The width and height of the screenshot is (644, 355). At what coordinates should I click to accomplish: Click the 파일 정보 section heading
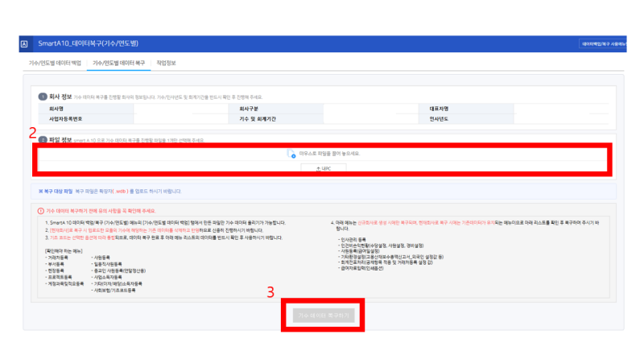coord(60,140)
